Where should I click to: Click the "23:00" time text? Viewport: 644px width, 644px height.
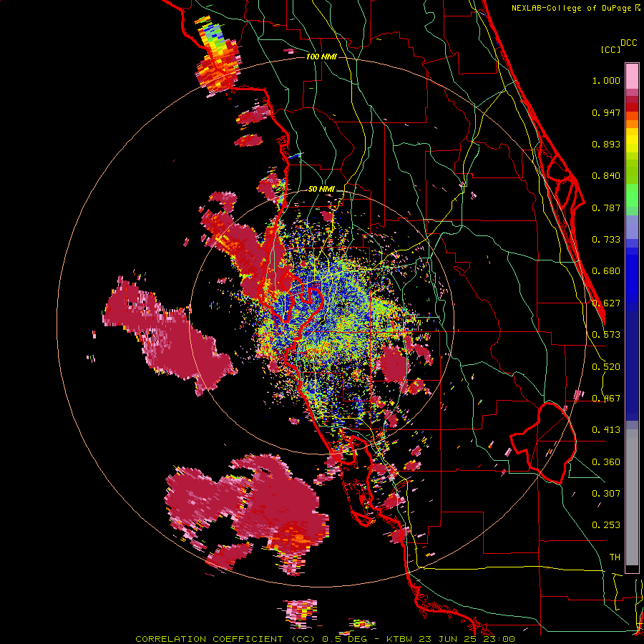pos(497,639)
